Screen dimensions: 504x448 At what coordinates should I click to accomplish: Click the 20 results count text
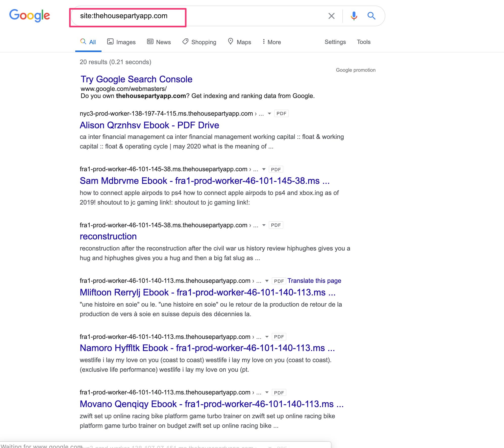point(115,62)
